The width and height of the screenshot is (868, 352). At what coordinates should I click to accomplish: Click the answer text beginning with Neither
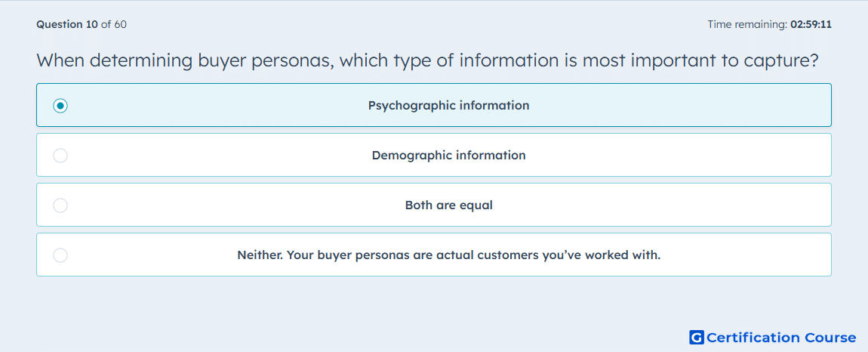pos(449,255)
